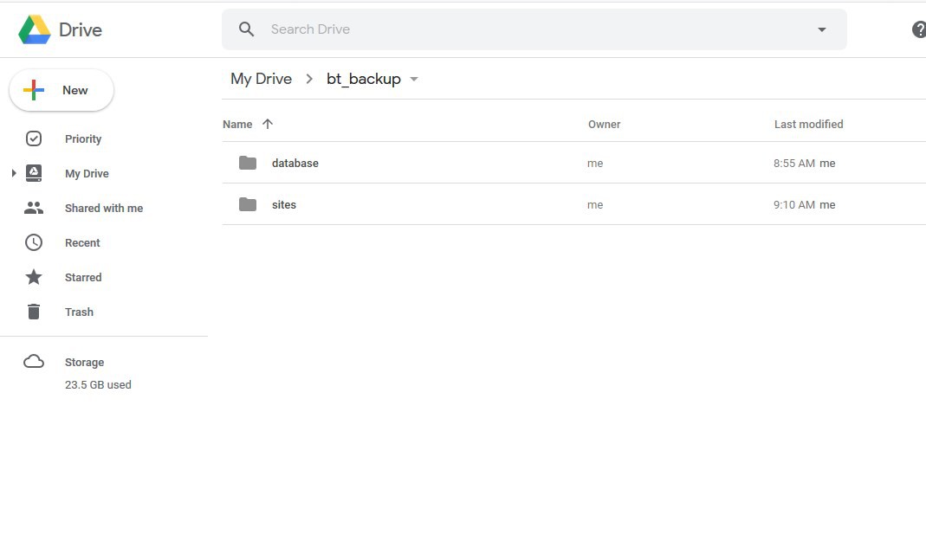Viewport: 926px width, 560px height.
Task: Open the Priority checkmark icon
Action: click(34, 138)
